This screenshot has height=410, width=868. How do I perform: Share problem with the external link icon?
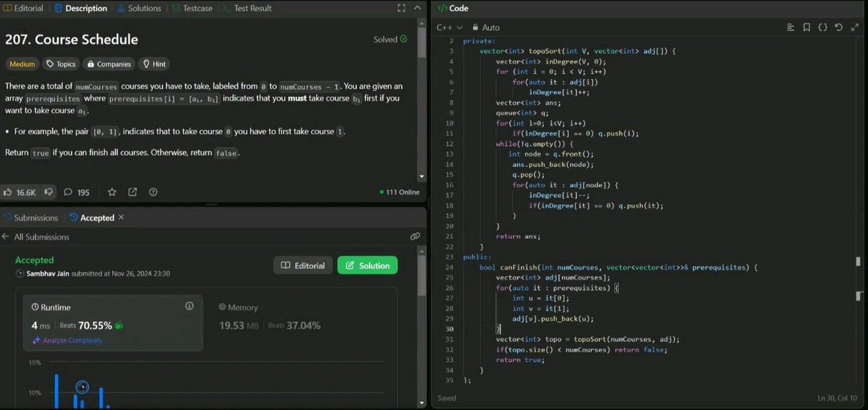pyautogui.click(x=132, y=192)
